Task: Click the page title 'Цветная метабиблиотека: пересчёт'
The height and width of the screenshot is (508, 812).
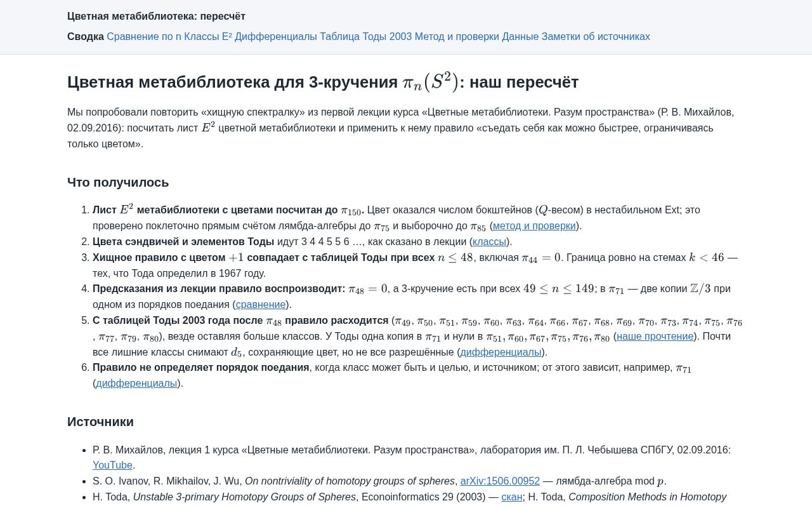Action: tap(156, 17)
